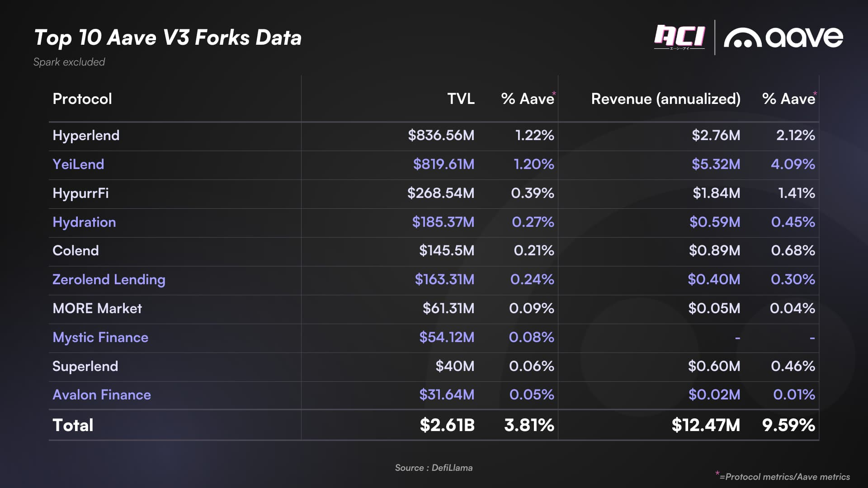Click the TVL column header

[x=461, y=99]
